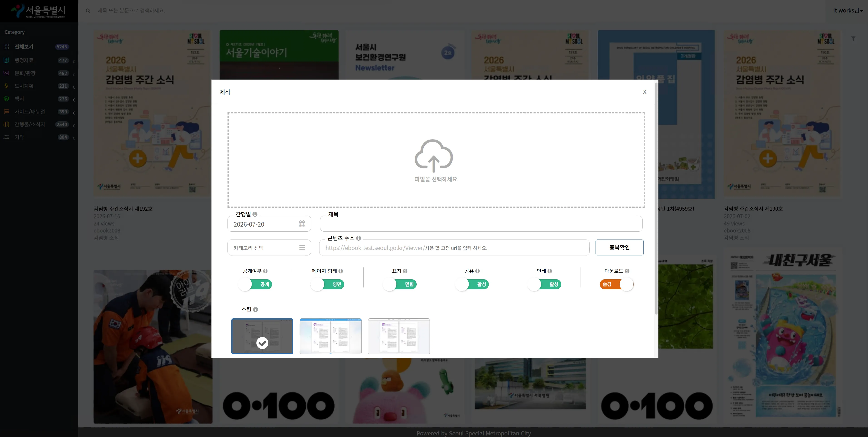Screen dimensions: 868x437
Task: Click the 도시계획 microphone icon
Action: pyautogui.click(x=6, y=86)
